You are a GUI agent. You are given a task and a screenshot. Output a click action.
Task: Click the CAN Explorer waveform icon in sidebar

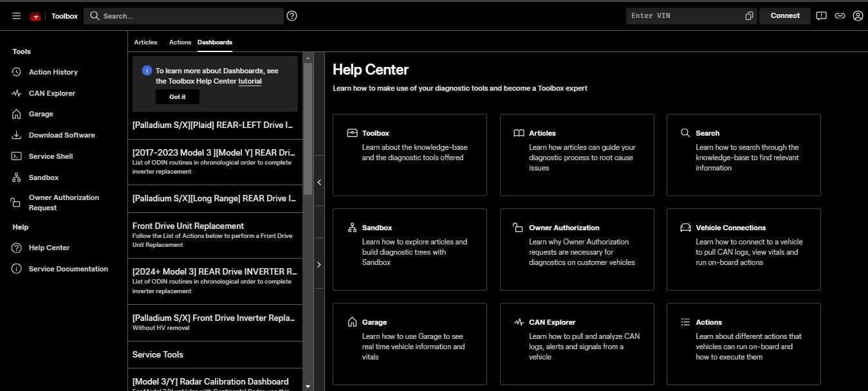(16, 93)
